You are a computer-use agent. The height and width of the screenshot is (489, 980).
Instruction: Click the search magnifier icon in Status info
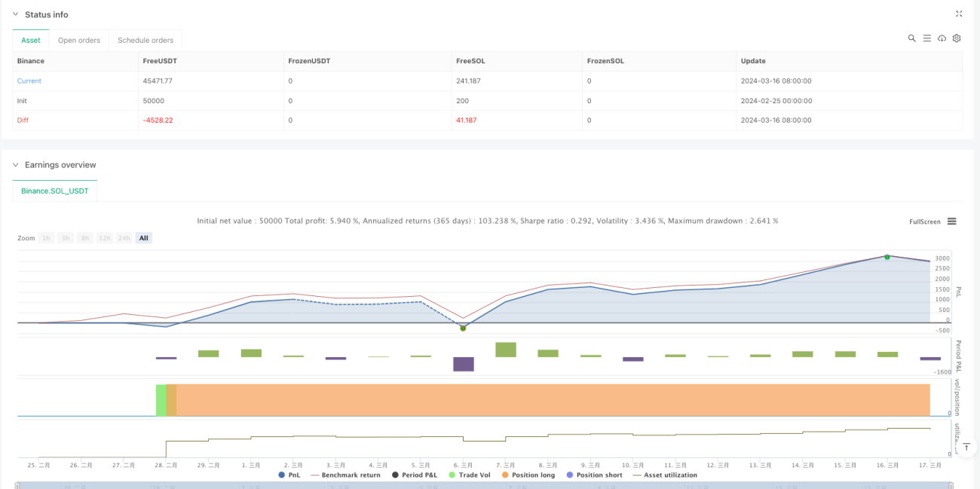click(x=911, y=38)
